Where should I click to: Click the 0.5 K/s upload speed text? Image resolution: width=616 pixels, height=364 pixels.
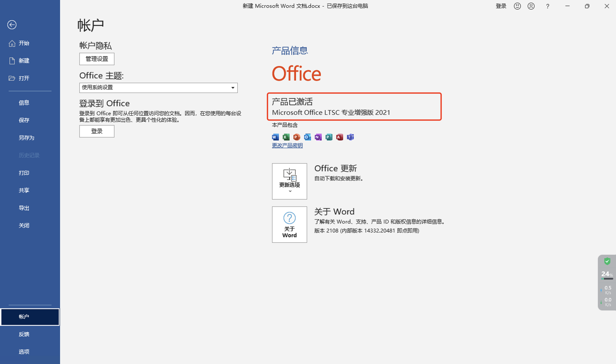[x=608, y=290]
